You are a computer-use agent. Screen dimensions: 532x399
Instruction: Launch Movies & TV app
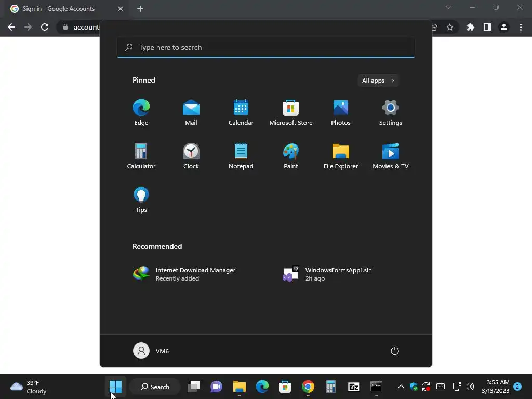391,156
